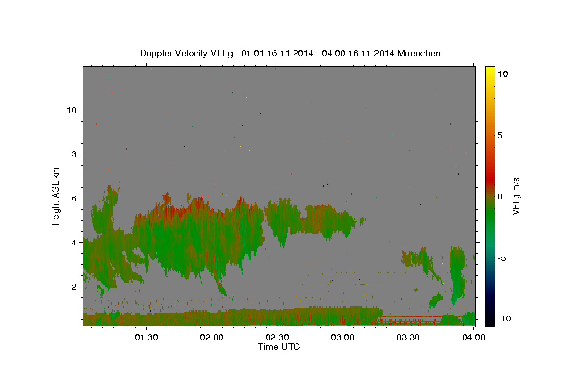The height and width of the screenshot is (392, 588).
Task: Click the height axis label 2
Action: coord(74,287)
